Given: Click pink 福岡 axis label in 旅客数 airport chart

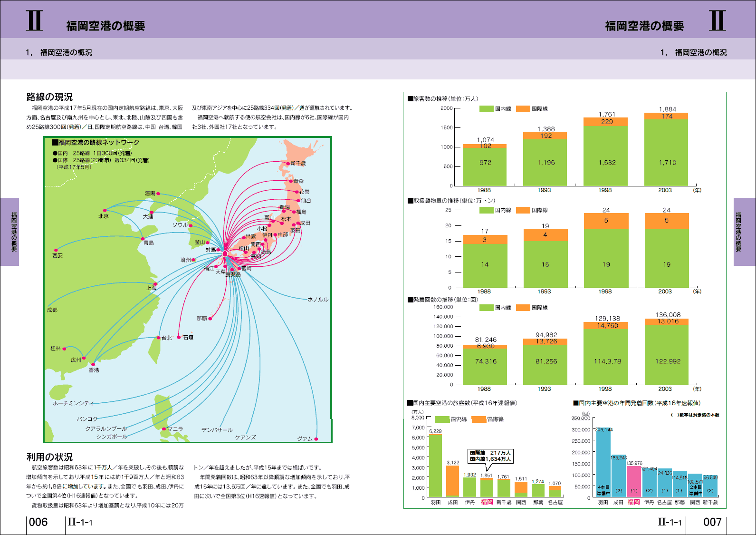Looking at the screenshot, I should (487, 502).
